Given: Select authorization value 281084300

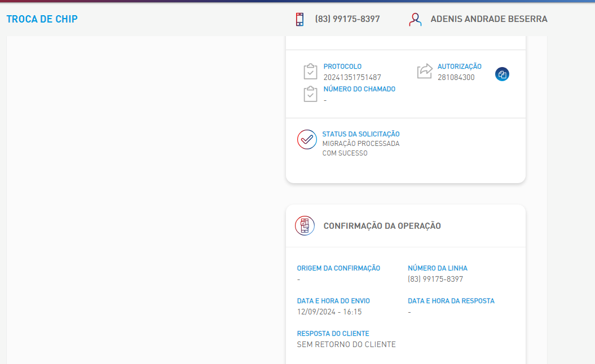Looking at the screenshot, I should click(x=456, y=77).
